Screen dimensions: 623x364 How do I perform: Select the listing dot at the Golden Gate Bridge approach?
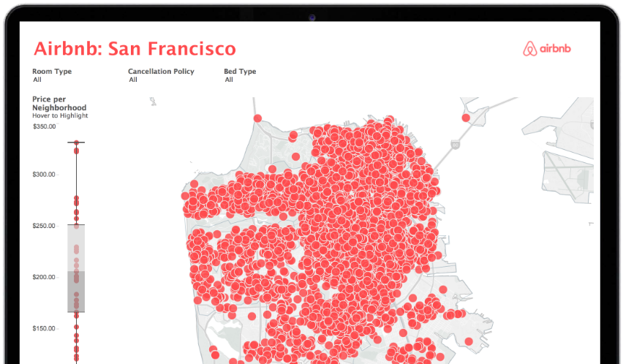(x=257, y=118)
